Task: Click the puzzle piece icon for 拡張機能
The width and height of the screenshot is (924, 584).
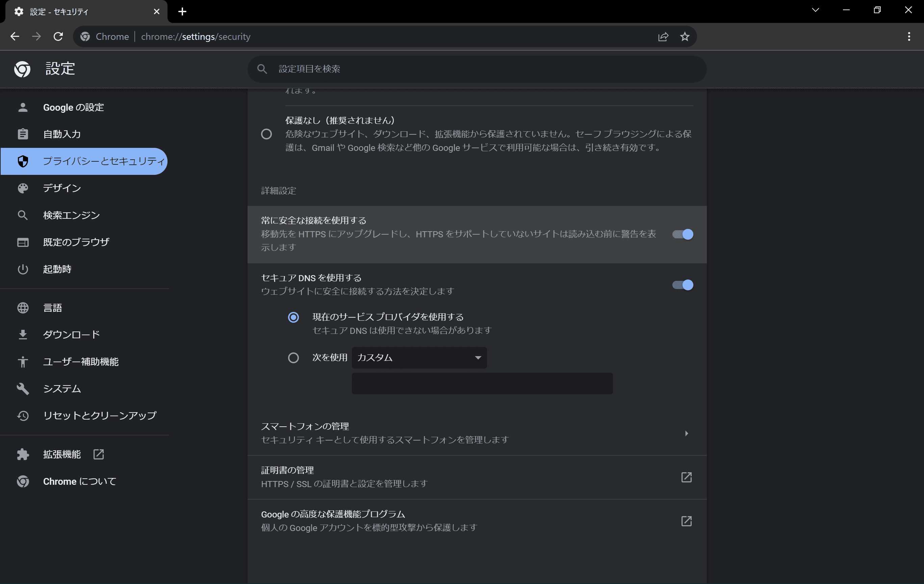Action: click(23, 454)
